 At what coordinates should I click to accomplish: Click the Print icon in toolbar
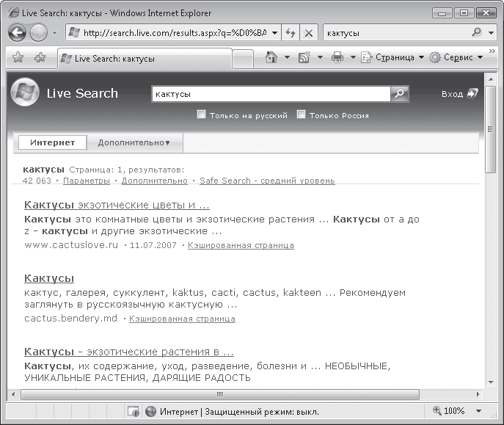click(337, 57)
